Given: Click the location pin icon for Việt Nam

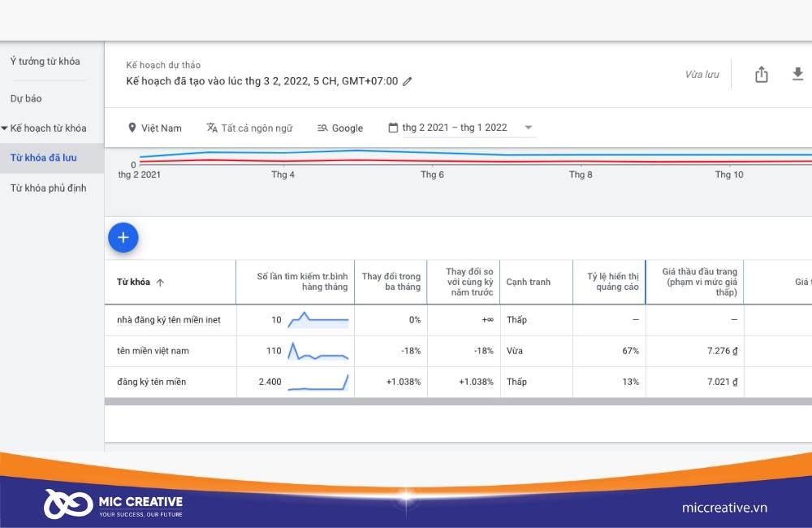Looking at the screenshot, I should (132, 128).
